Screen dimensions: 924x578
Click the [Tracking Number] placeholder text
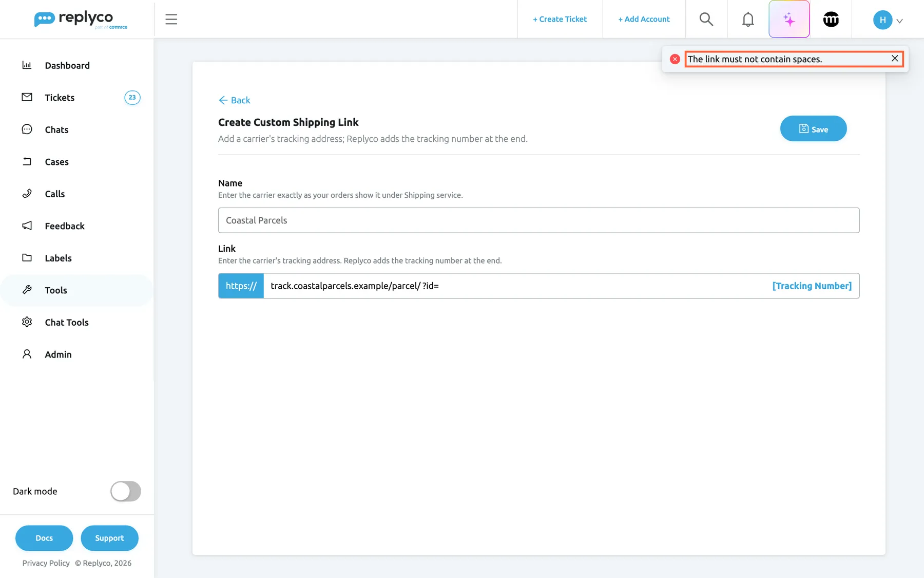pos(812,286)
